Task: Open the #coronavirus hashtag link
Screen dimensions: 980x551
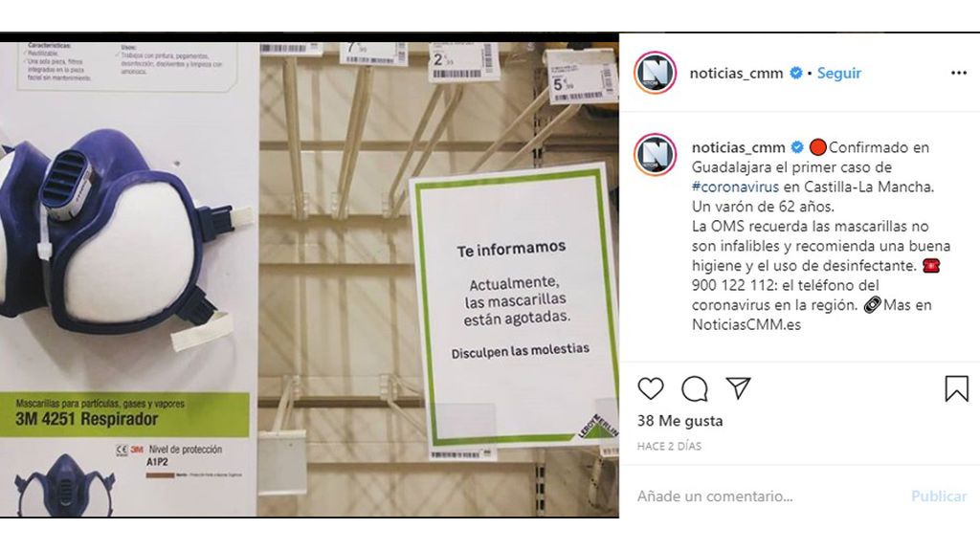Action: pyautogui.click(x=735, y=187)
